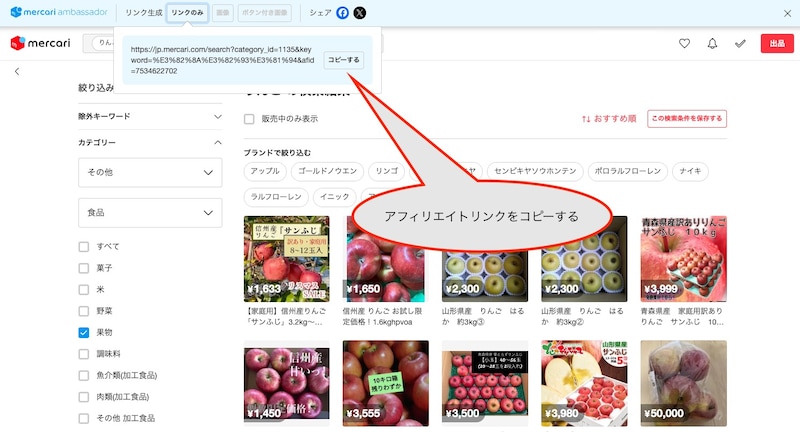Click the 出品 listing button
Image resolution: width=800 pixels, height=432 pixels.
point(777,43)
